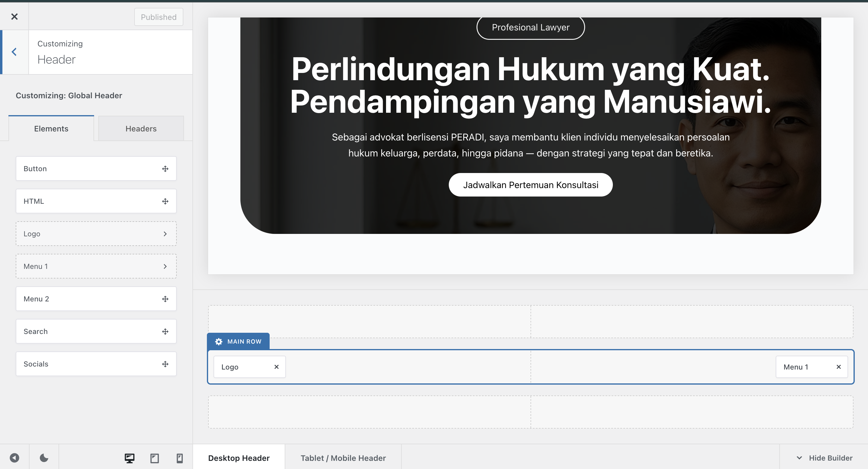
Task: Grab the drag handle on the Search element
Action: tap(165, 331)
